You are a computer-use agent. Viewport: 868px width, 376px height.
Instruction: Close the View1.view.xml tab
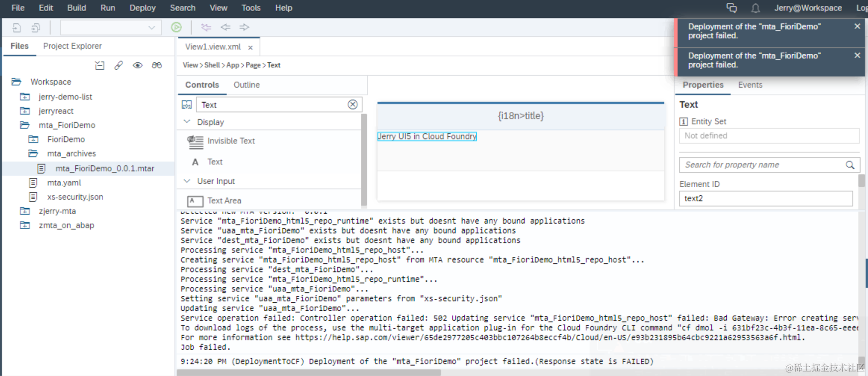[250, 47]
